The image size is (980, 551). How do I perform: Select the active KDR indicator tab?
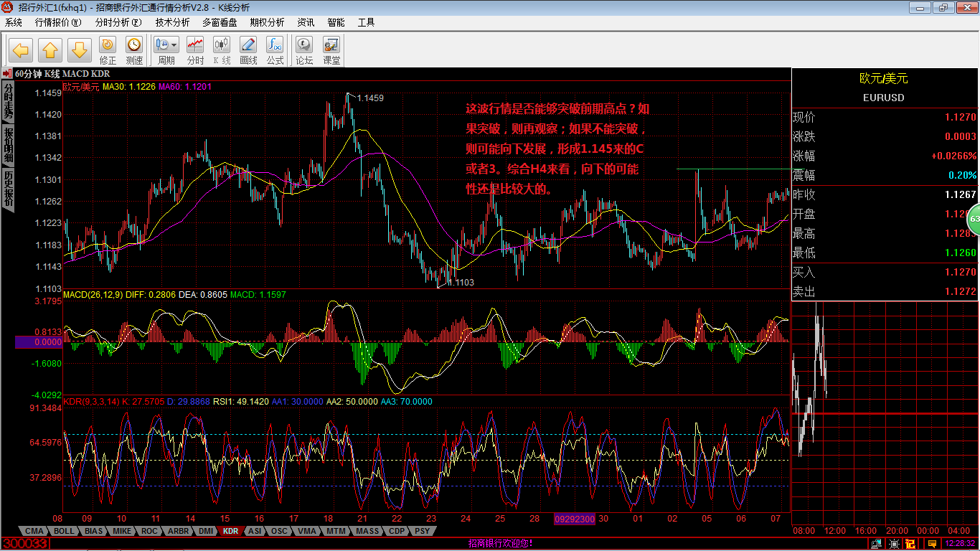pyautogui.click(x=231, y=531)
